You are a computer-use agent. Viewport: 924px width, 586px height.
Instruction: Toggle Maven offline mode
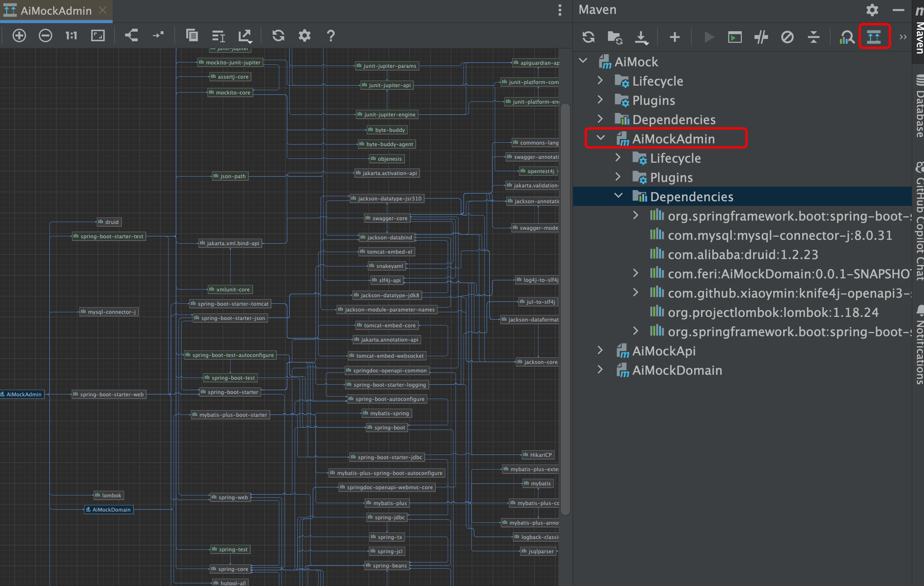[x=761, y=37]
